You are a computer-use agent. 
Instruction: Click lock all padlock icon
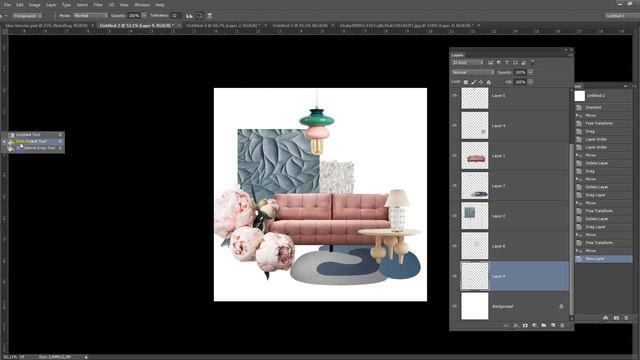(x=489, y=82)
